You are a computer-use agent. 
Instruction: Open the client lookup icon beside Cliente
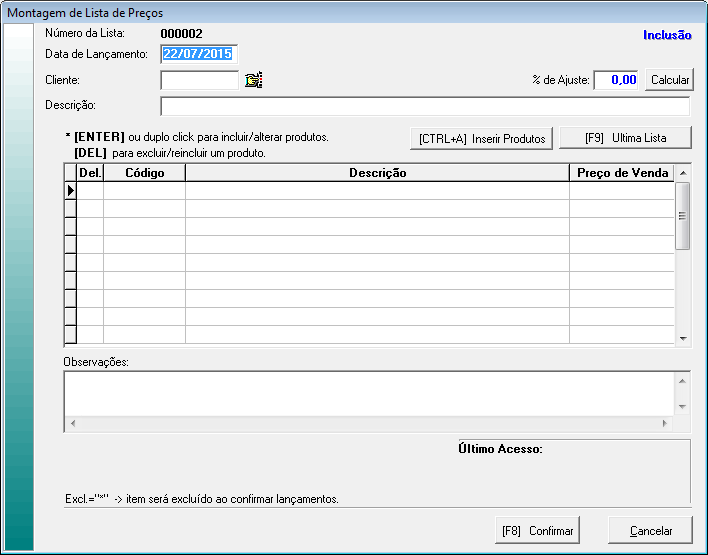(x=253, y=80)
